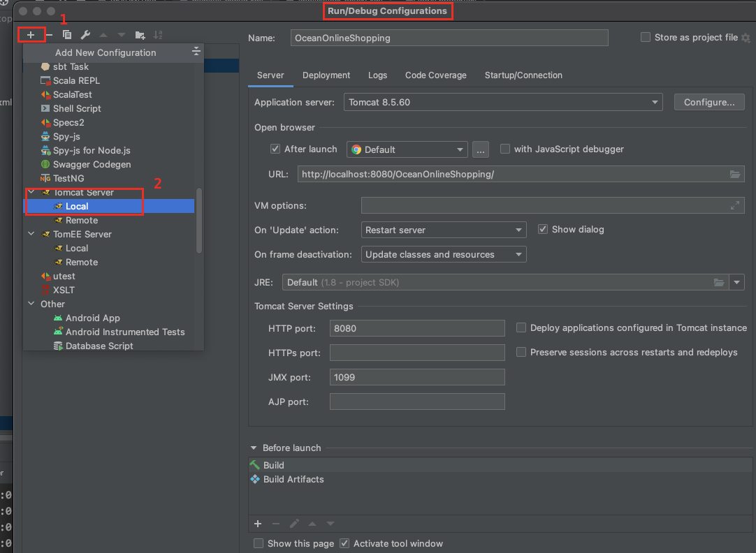Viewport: 756px width, 553px height.
Task: Enable Store as project file checkbox
Action: [x=646, y=38]
